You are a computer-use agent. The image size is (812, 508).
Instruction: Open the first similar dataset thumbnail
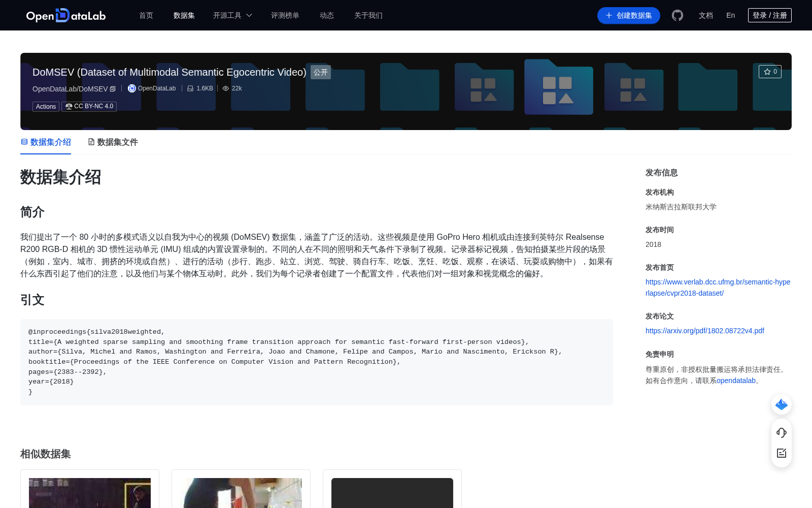click(90, 493)
